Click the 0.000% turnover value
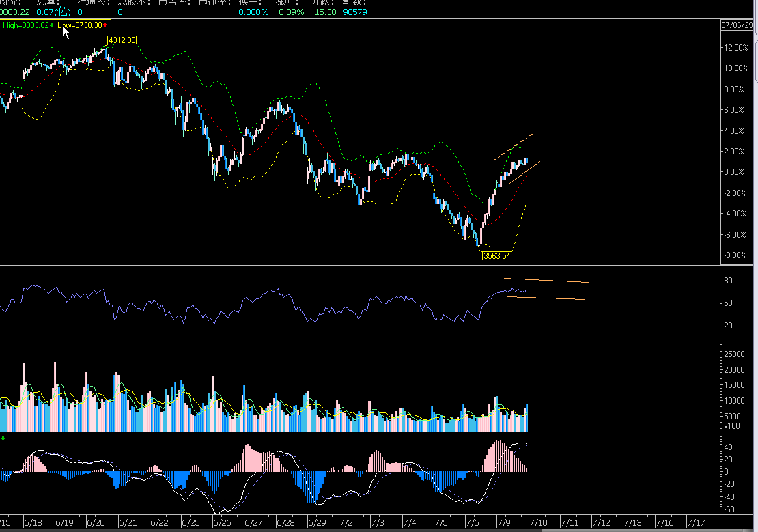 (253, 12)
